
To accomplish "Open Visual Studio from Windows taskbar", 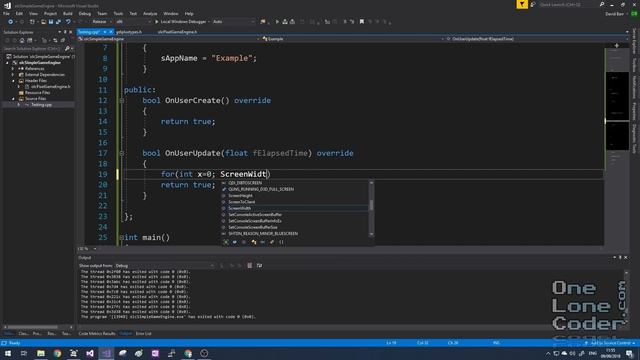I will pos(106,353).
